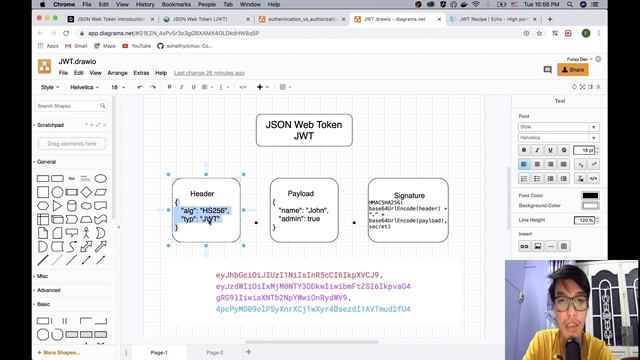640x360 pixels.
Task: Enable justified text alignment in Text panel
Action: click(x=564, y=164)
